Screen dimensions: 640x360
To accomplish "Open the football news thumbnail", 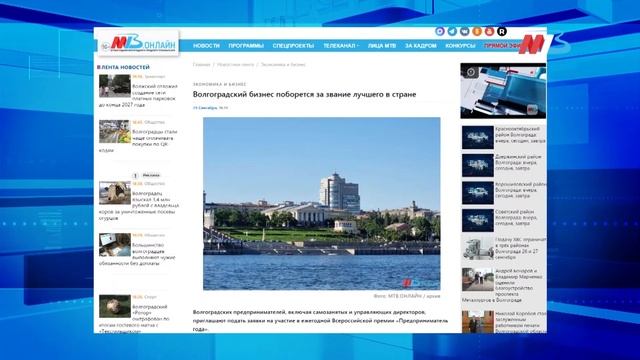I will (x=115, y=306).
